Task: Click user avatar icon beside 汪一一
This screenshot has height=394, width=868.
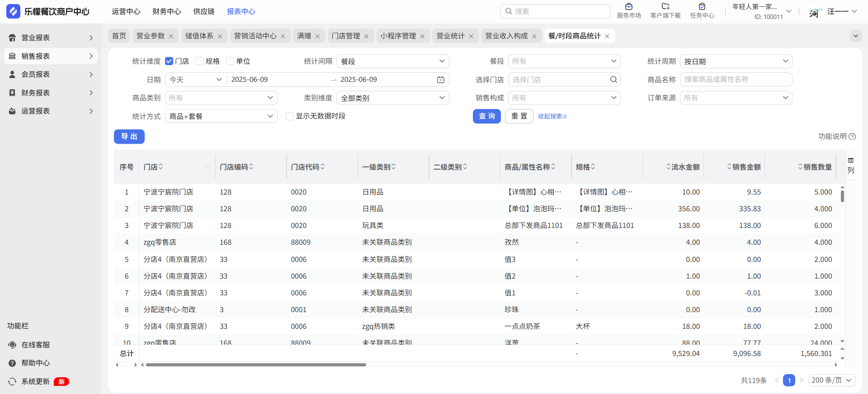Action: (815, 12)
